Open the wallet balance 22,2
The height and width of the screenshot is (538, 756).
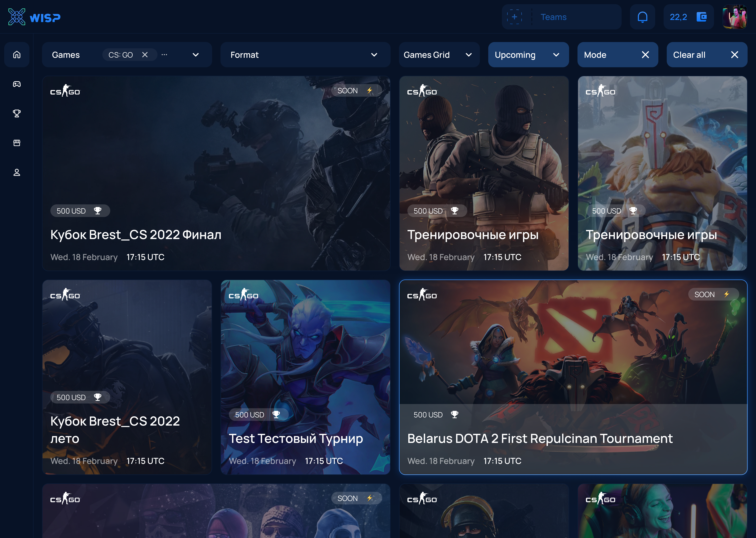tap(689, 17)
